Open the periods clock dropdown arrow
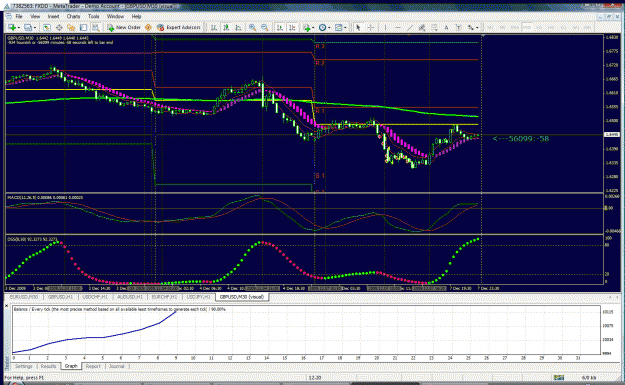625x385 pixels. tap(329, 28)
